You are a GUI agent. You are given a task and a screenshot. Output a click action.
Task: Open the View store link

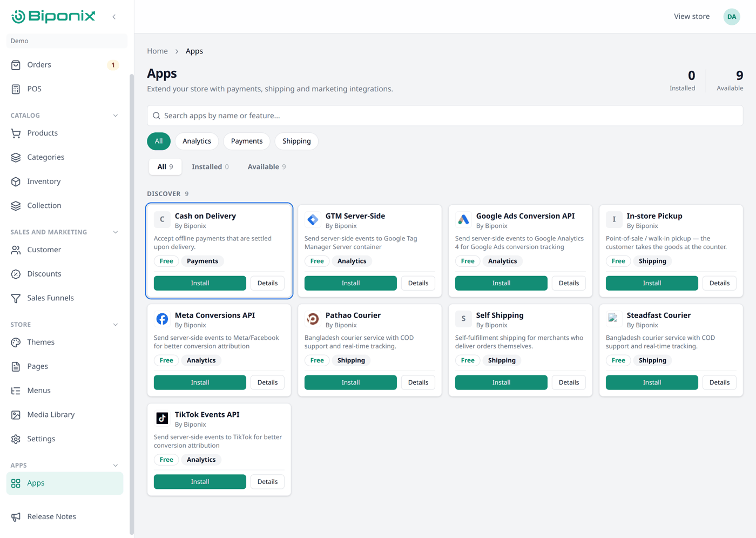pyautogui.click(x=692, y=17)
